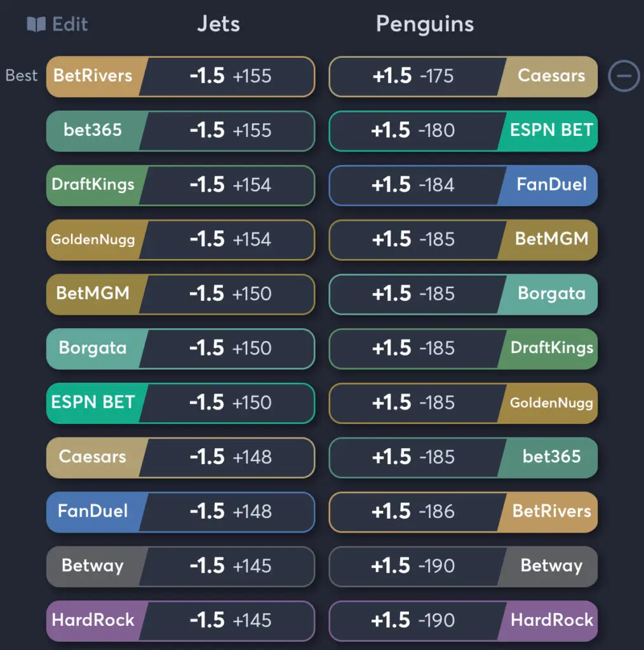Select Caesars Penguins +1.5 -175 odds
The width and height of the screenshot is (644, 650).
[463, 77]
